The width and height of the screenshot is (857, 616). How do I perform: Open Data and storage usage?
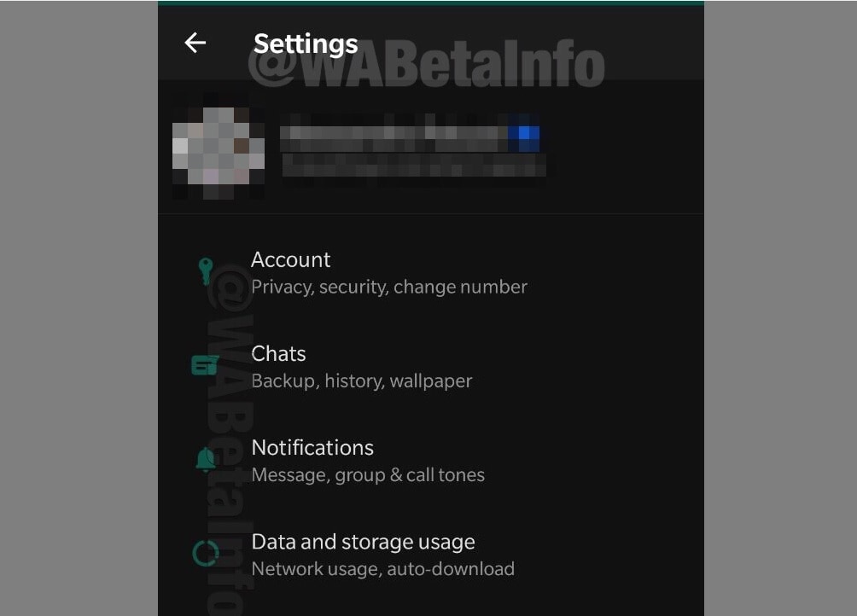coord(431,555)
